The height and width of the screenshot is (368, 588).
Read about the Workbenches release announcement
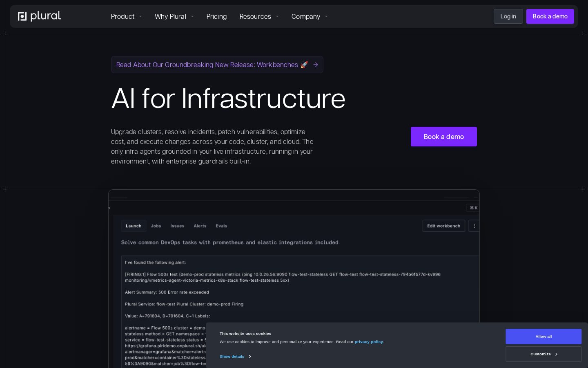point(217,65)
